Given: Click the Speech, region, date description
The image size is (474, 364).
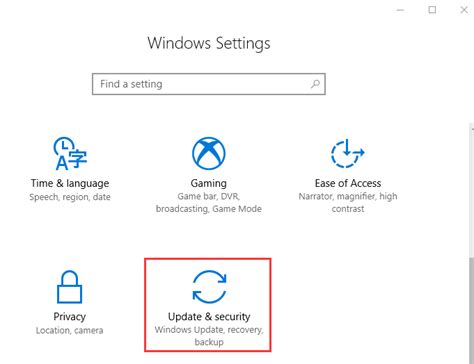Looking at the screenshot, I should (70, 197).
